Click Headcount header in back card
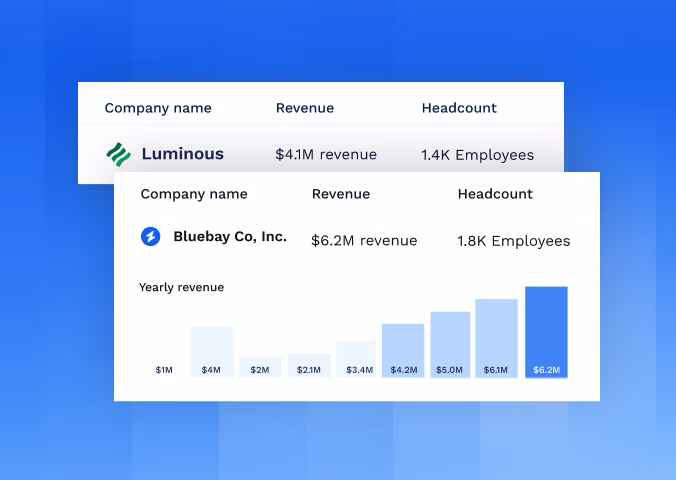Screen dimensions: 676x480 coord(459,108)
